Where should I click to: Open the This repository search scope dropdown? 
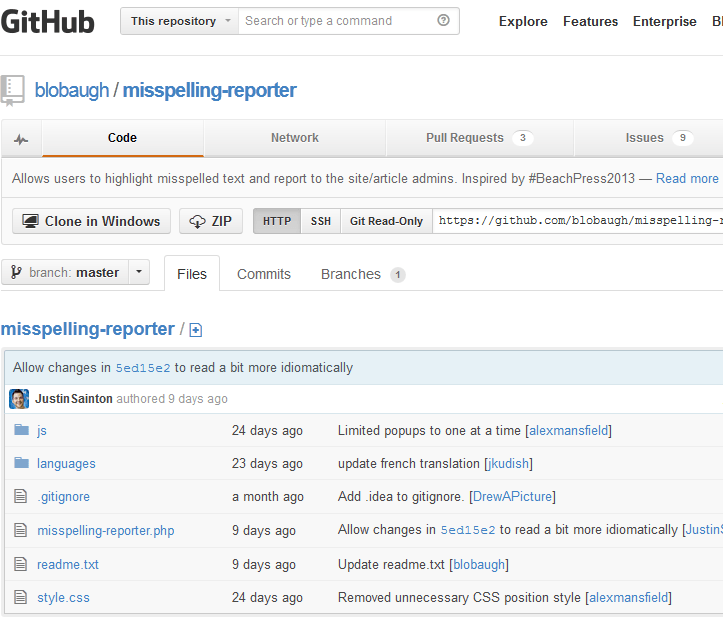[180, 21]
